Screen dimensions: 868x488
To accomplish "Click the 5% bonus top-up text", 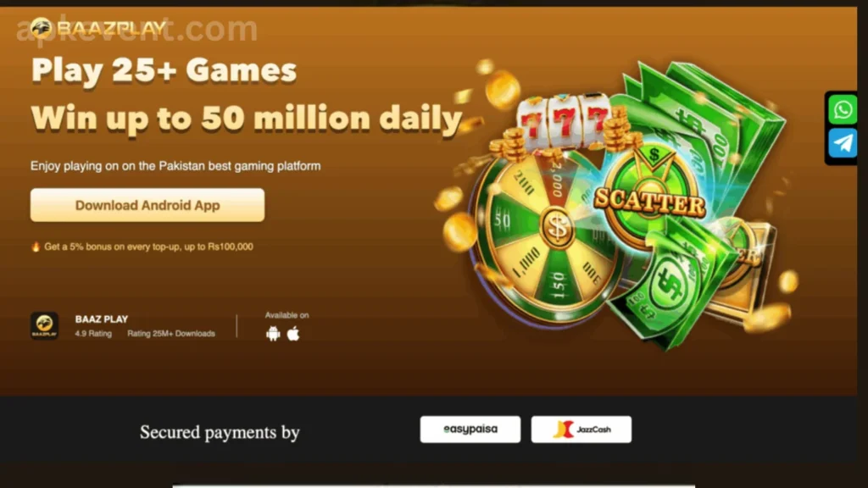I will click(148, 247).
